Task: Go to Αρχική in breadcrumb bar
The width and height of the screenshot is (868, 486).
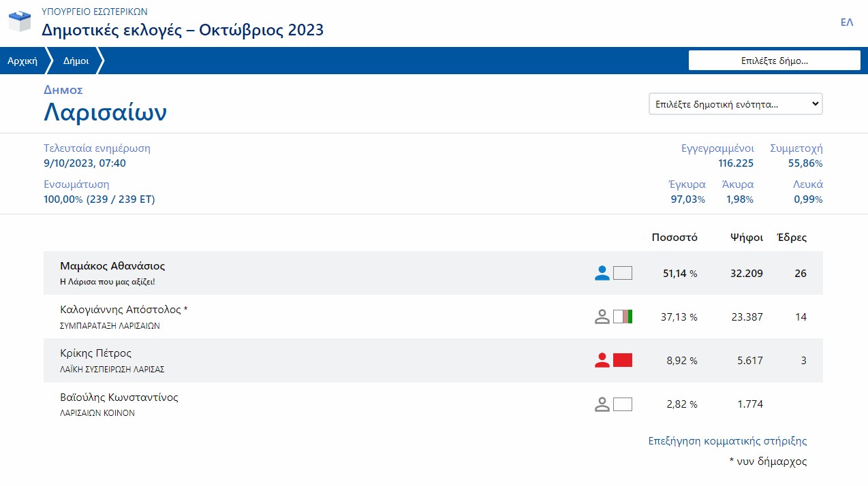Action: (x=22, y=61)
